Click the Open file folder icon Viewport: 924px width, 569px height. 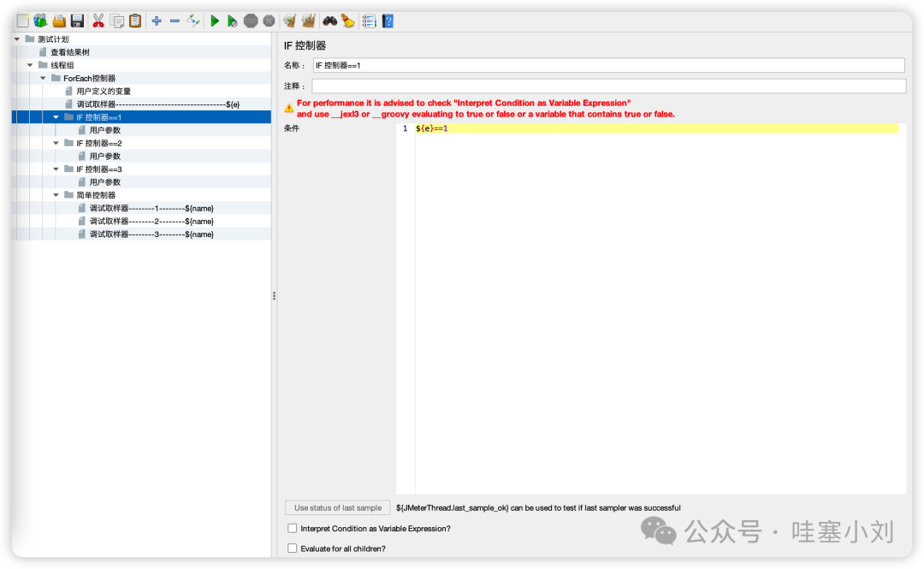point(59,21)
